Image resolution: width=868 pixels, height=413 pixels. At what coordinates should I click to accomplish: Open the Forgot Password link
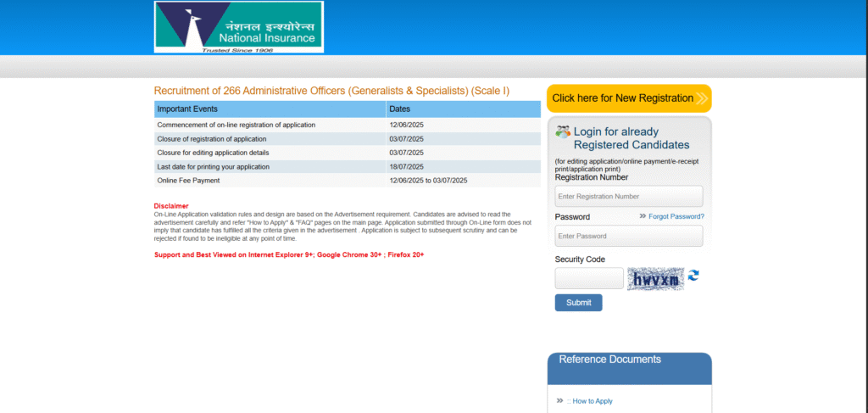tap(676, 216)
